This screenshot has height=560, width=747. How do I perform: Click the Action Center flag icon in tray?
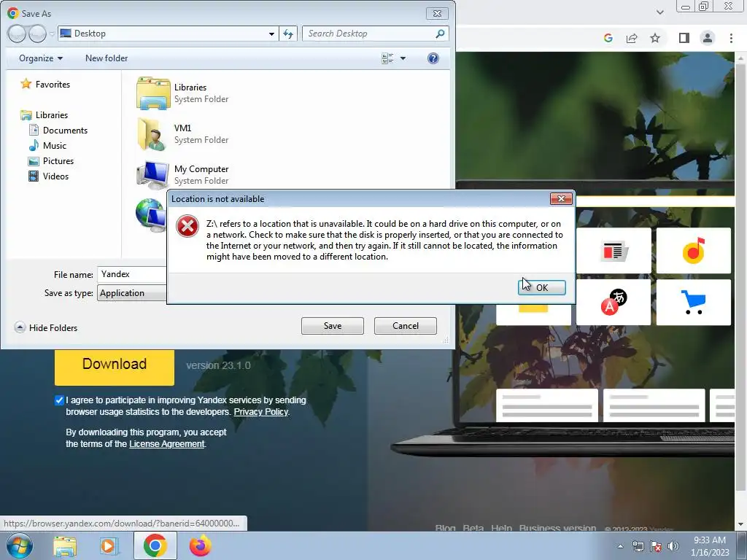656,546
